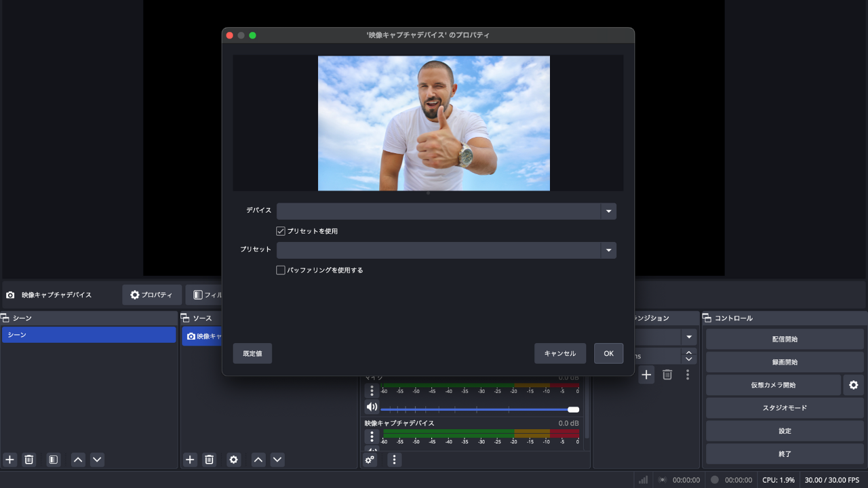
Task: Click the ソース dock panel icon
Action: coord(185,318)
